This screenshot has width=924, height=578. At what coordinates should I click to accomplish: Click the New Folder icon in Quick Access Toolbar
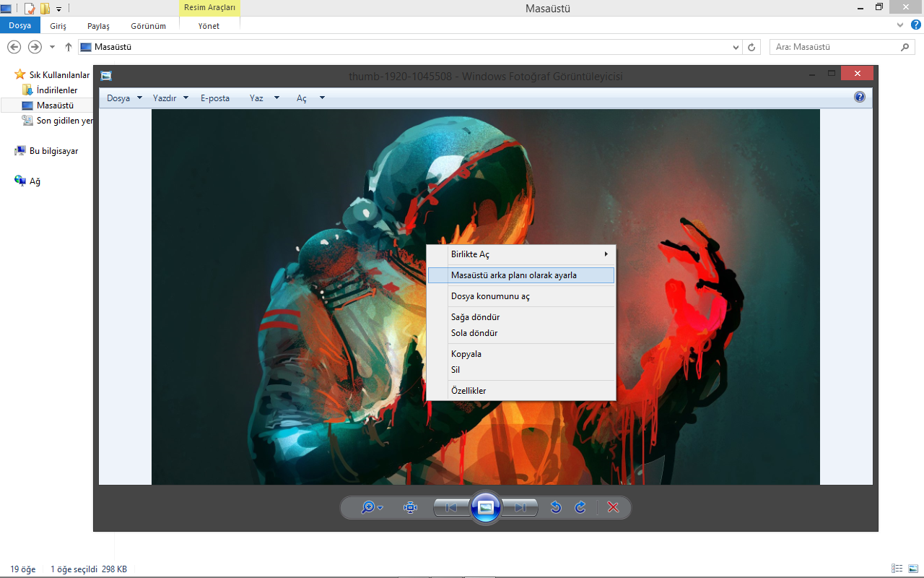click(45, 9)
